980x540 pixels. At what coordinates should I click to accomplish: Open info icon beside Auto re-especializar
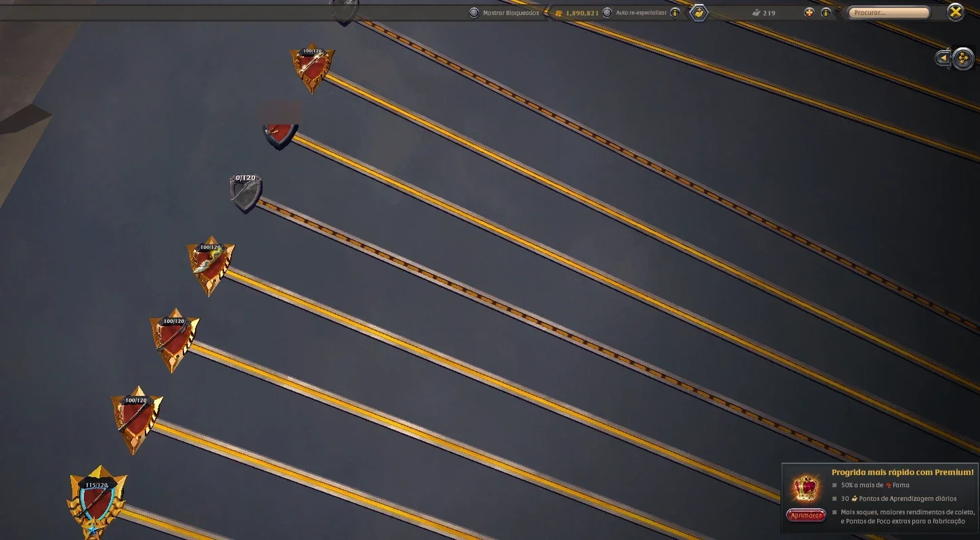tap(675, 13)
